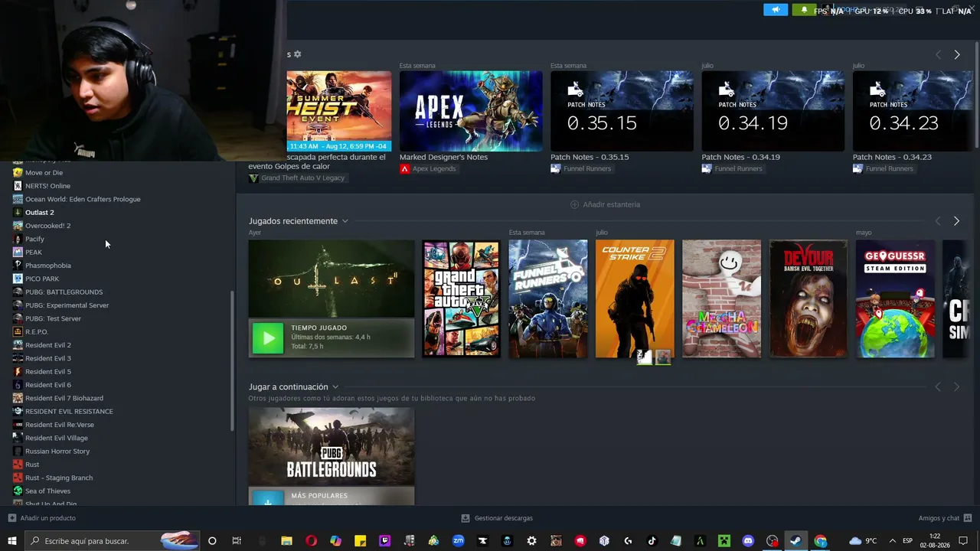The image size is (980, 551).
Task: Click the Pacify game icon
Action: click(x=18, y=239)
